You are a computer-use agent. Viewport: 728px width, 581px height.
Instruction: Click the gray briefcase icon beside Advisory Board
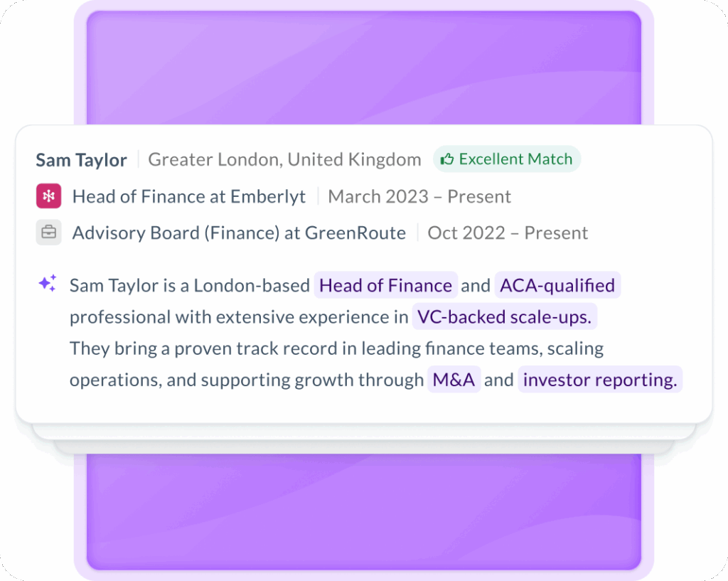[48, 233]
